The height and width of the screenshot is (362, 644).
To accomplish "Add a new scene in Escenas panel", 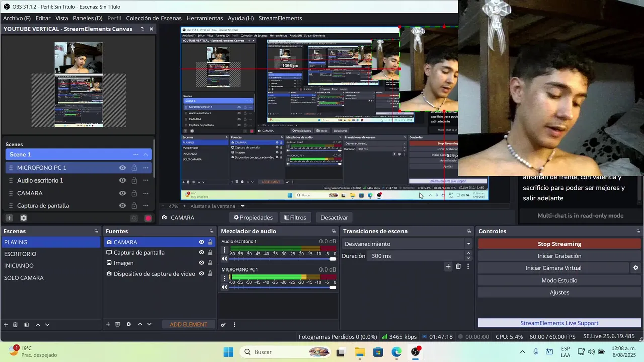I will (6, 325).
